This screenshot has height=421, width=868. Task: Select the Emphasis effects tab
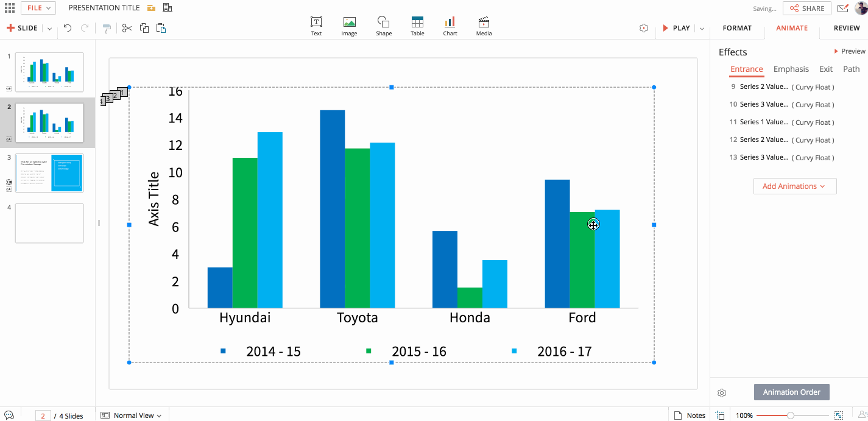point(791,69)
